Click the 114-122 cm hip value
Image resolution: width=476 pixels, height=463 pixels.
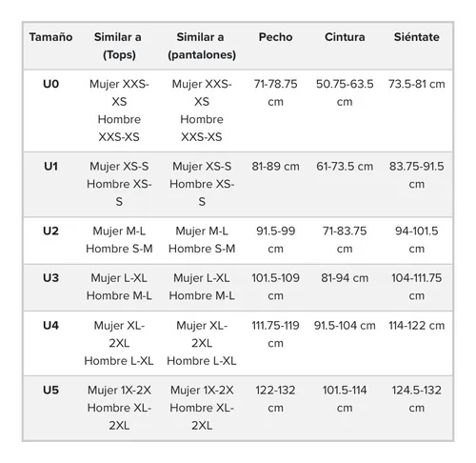coord(417,326)
